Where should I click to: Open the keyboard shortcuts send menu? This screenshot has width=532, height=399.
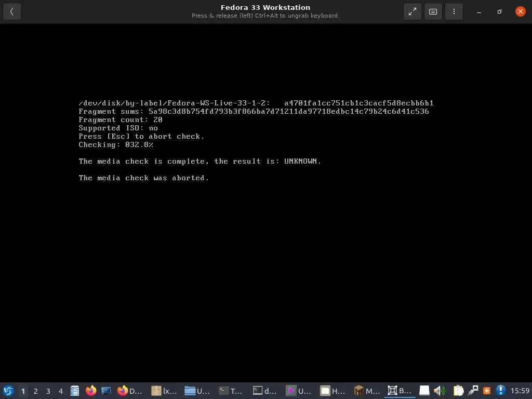pos(433,11)
